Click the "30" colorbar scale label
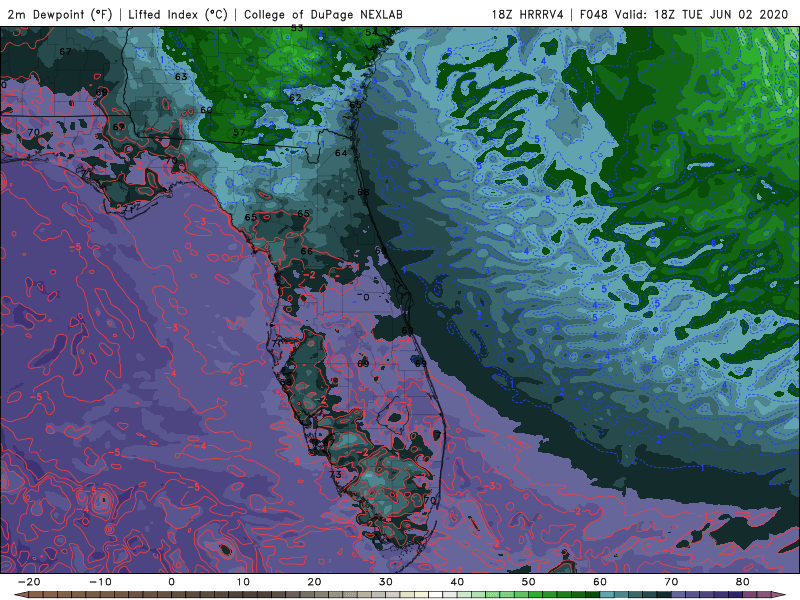This screenshot has width=800, height=600. point(386,582)
